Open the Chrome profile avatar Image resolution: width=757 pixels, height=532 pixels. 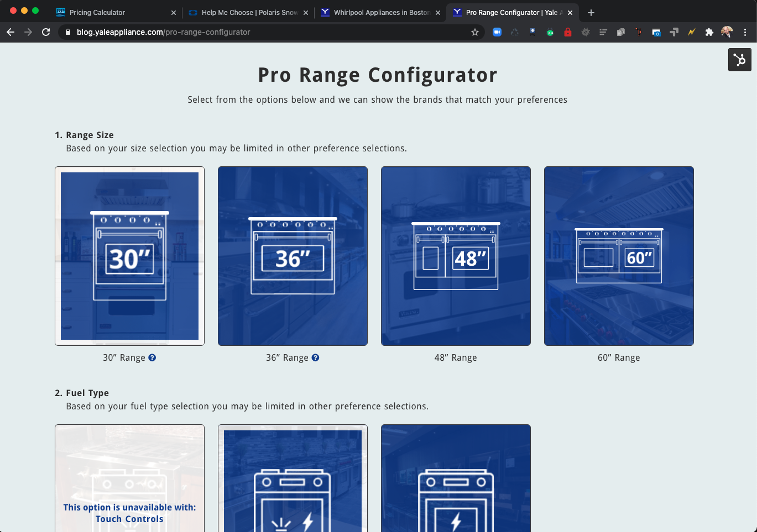pos(727,32)
